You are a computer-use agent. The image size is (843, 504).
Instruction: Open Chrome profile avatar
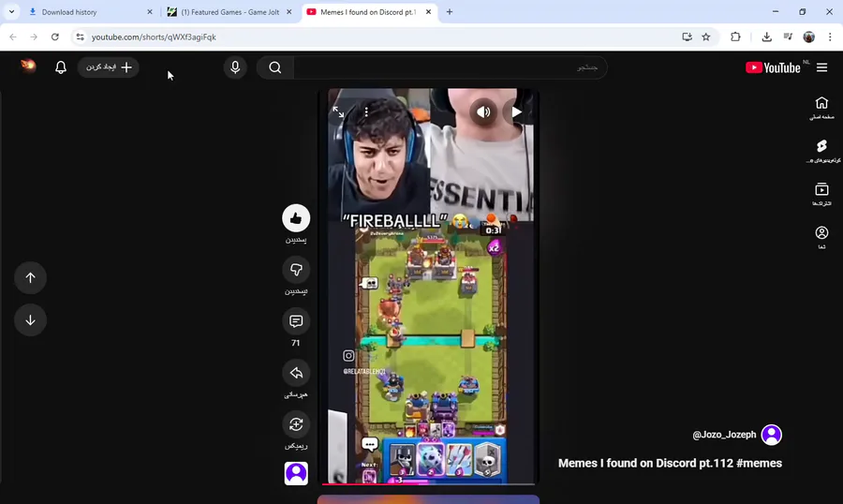tap(809, 37)
